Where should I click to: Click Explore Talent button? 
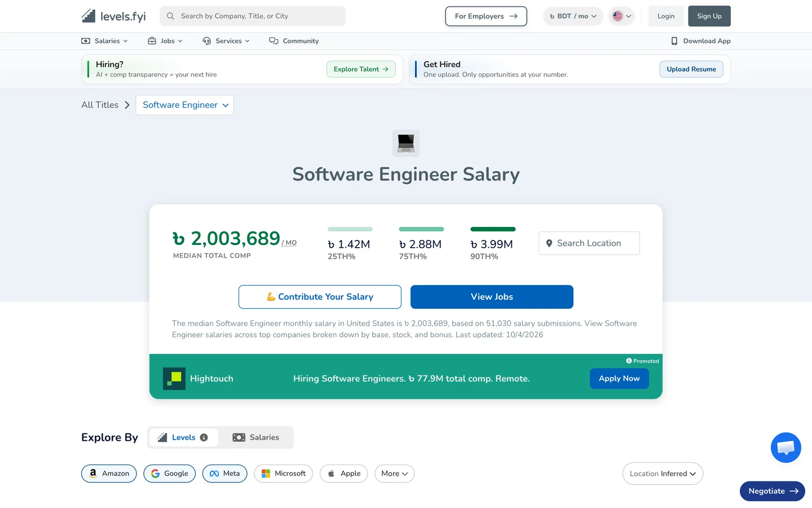click(x=361, y=69)
